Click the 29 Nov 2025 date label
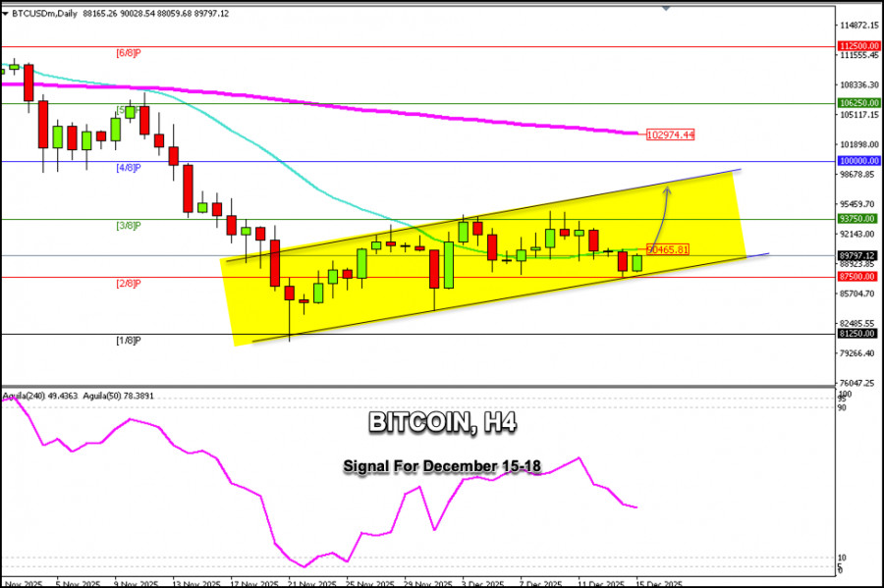The image size is (884, 588). pyautogui.click(x=428, y=583)
